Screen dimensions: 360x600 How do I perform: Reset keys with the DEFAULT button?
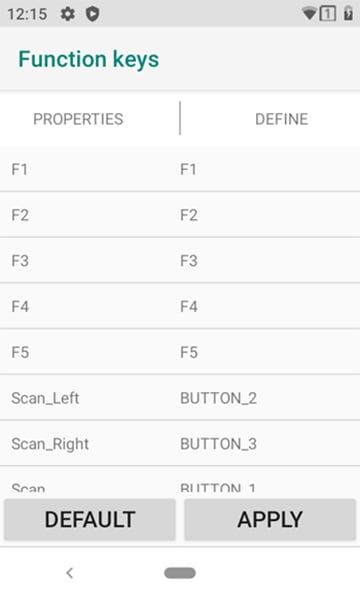90,519
